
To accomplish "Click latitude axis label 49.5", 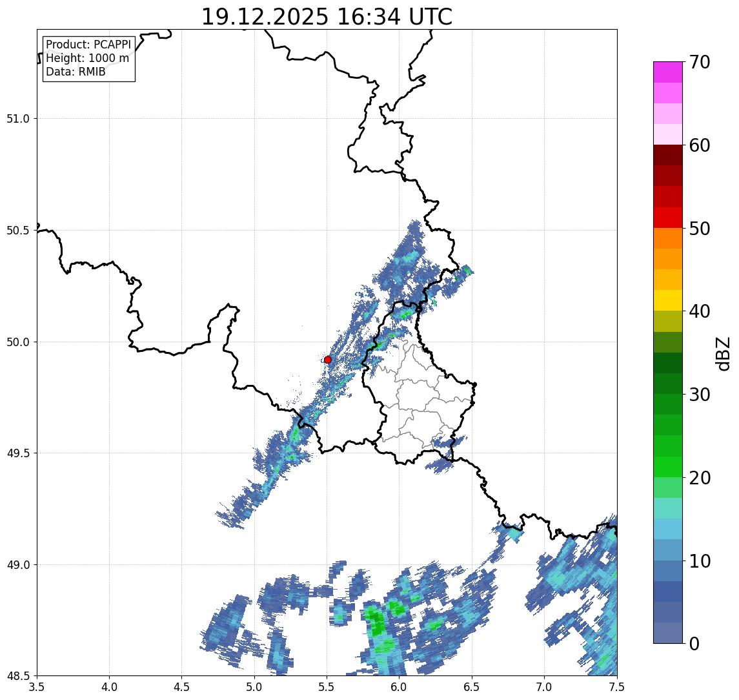I will click(x=18, y=453).
